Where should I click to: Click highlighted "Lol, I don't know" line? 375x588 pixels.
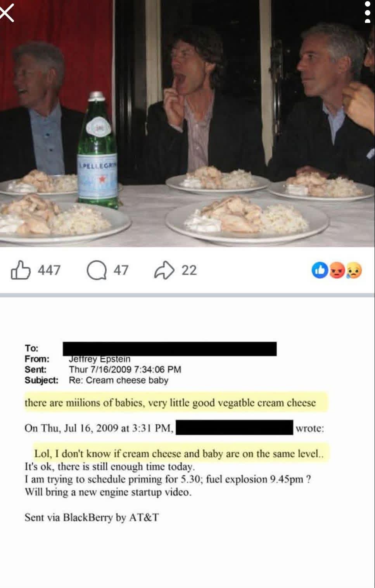(181, 453)
